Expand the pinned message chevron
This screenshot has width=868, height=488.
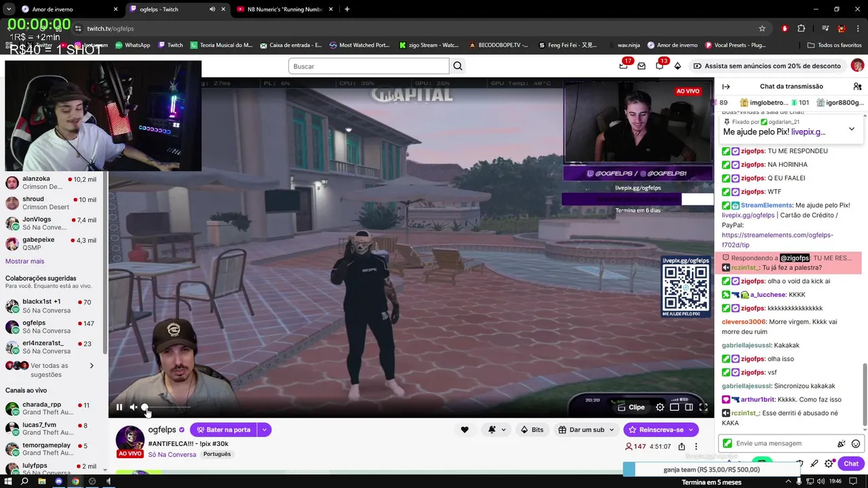pyautogui.click(x=852, y=129)
